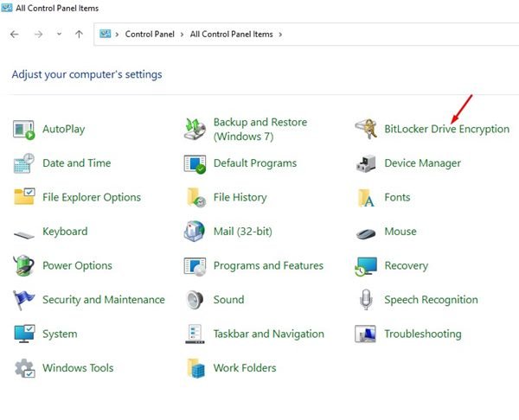519x420 pixels.
Task: Expand chevron after Control Panel breadcrumb
Action: (182, 35)
